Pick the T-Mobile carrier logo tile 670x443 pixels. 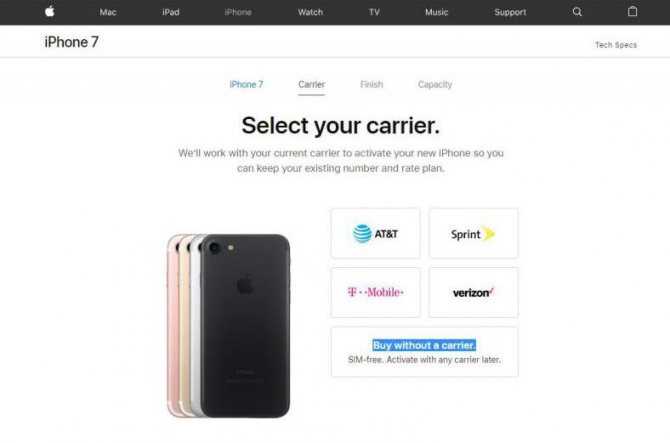pos(376,292)
